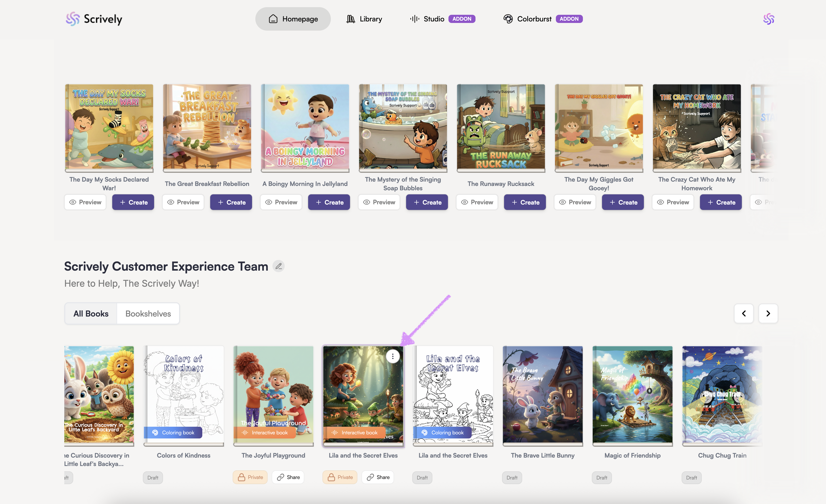Preview The Great Breakfast Rebellion
Viewport: 826px width, 504px height.
point(183,203)
